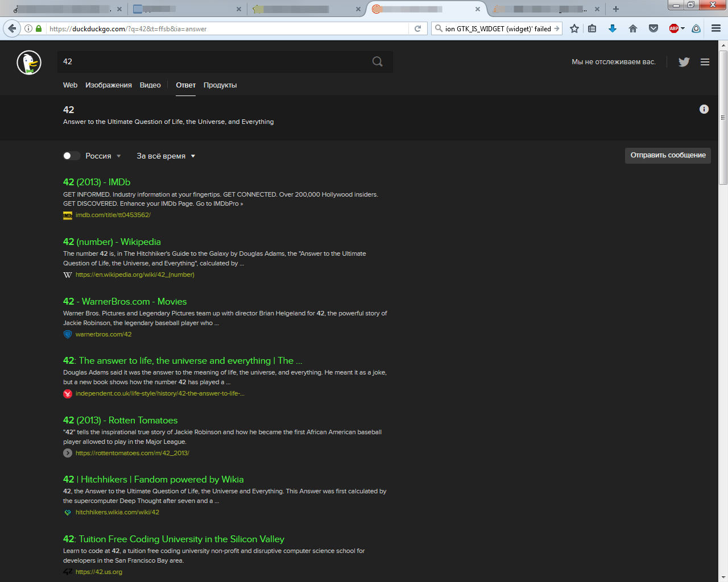Click the page vertical scrollbar thumb
Viewport: 728px width, 582px height.
(723, 118)
